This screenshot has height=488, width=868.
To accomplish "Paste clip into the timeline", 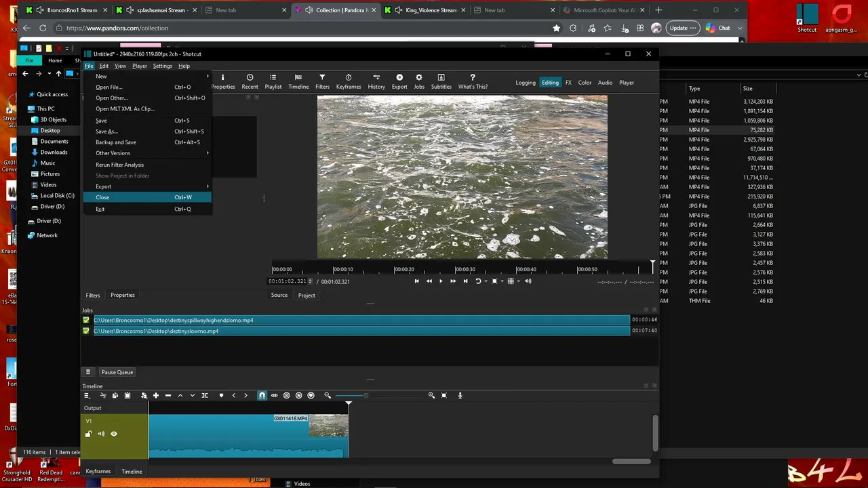I will coord(127,395).
